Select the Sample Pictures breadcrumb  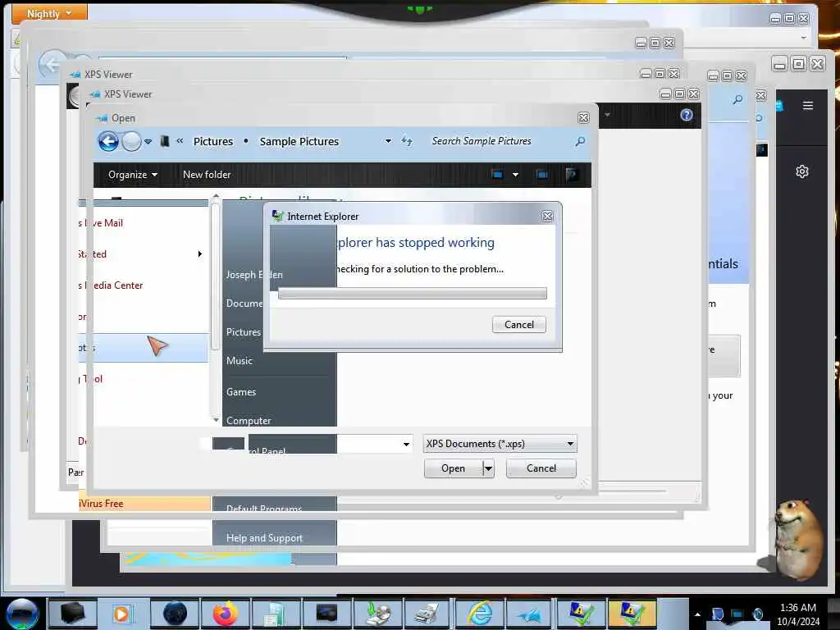[x=299, y=141]
